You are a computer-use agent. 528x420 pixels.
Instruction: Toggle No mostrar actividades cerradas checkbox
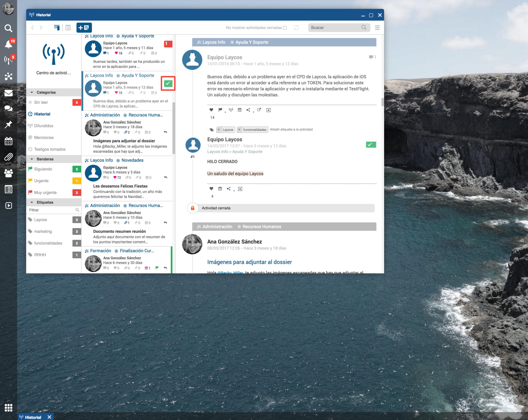coord(285,28)
